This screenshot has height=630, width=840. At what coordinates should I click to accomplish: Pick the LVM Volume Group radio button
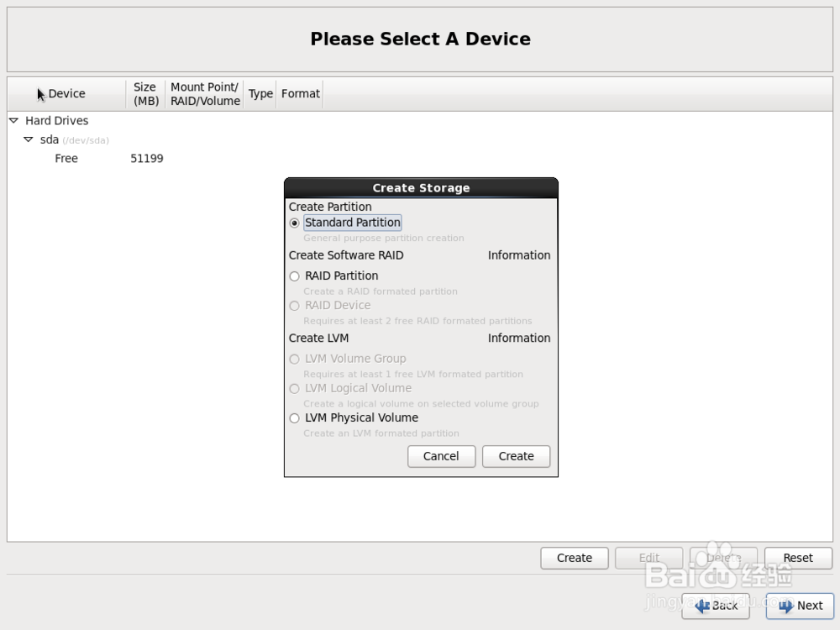pos(294,360)
